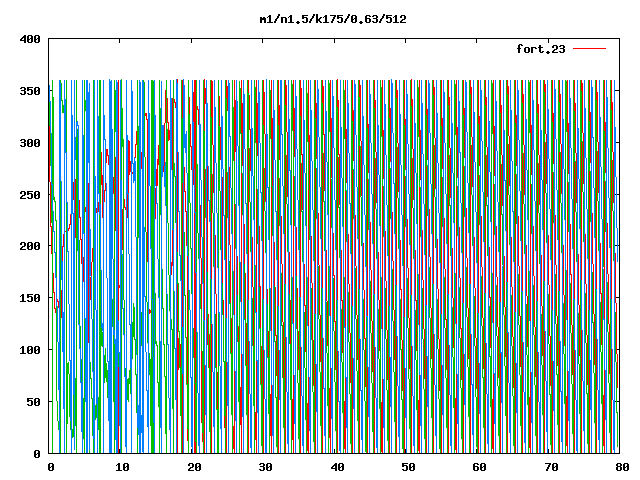640x480 pixels.
Task: Click x-axis label 20
Action: [x=194, y=467]
